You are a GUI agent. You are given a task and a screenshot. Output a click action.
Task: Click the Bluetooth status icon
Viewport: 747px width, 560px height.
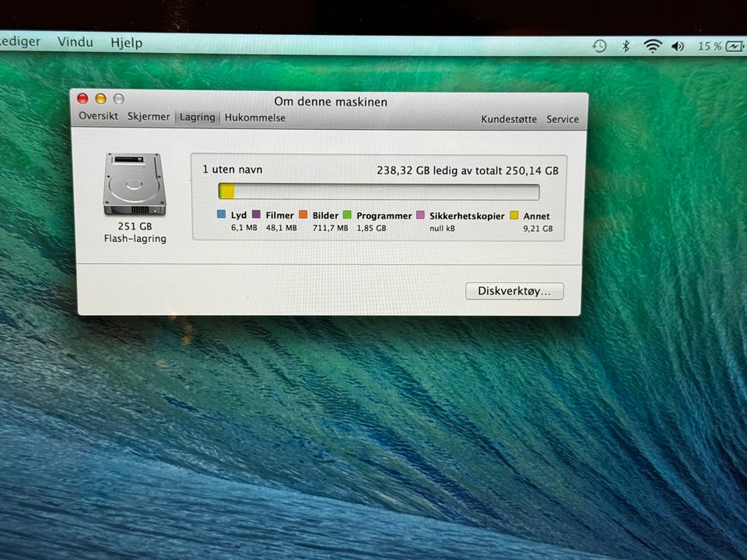[626, 46]
